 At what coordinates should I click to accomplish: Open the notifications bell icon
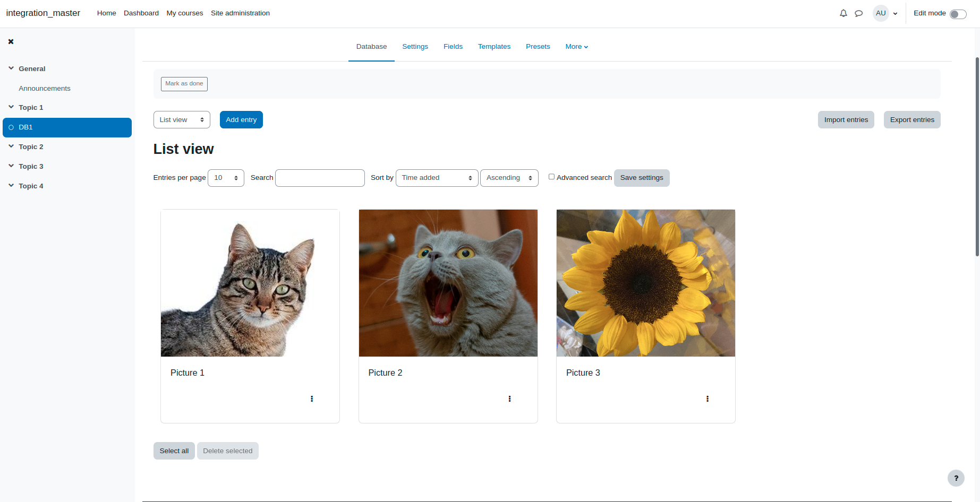tap(843, 13)
